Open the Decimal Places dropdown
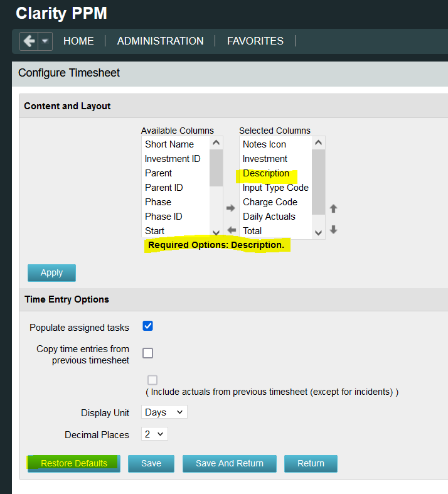 pos(154,434)
